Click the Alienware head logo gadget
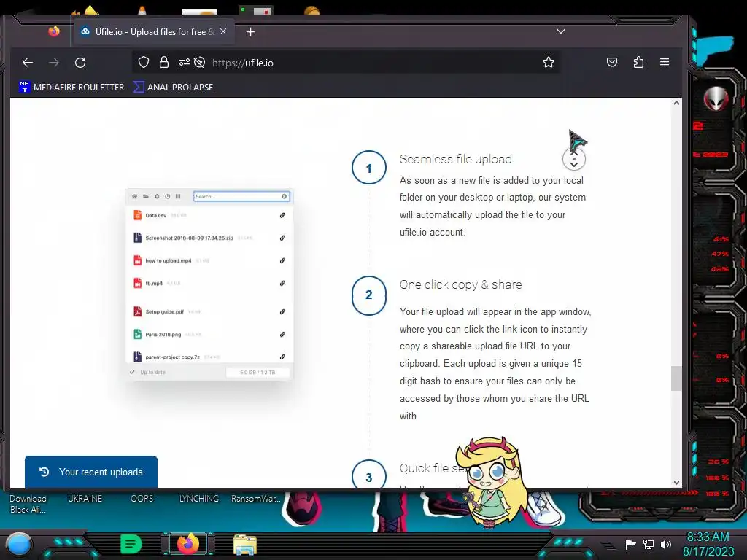 click(x=716, y=98)
